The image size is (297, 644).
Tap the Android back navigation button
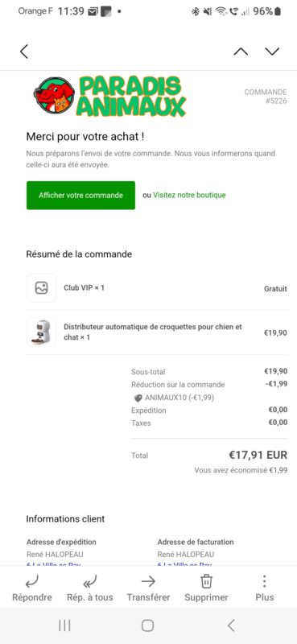pyautogui.click(x=231, y=625)
